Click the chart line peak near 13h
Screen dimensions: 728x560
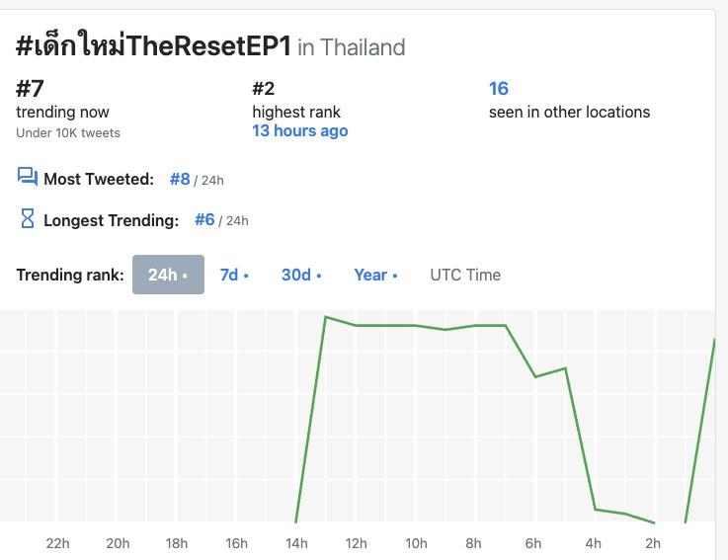tap(326, 317)
